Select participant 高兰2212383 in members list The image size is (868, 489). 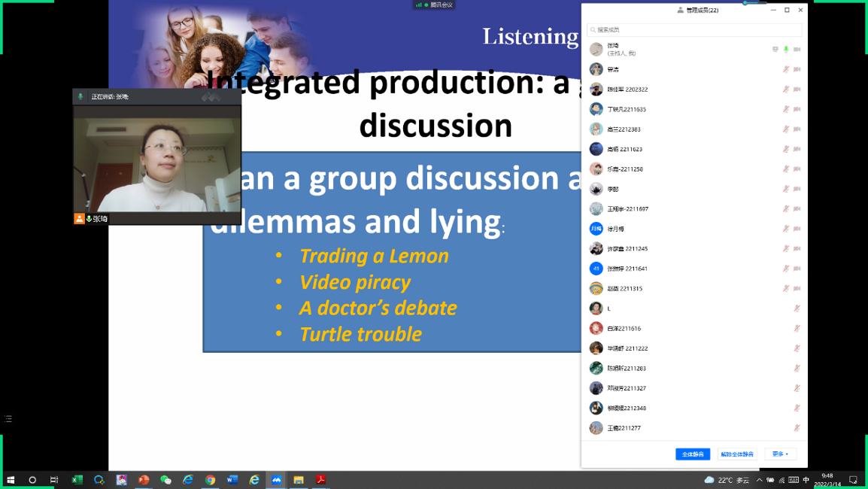(624, 129)
